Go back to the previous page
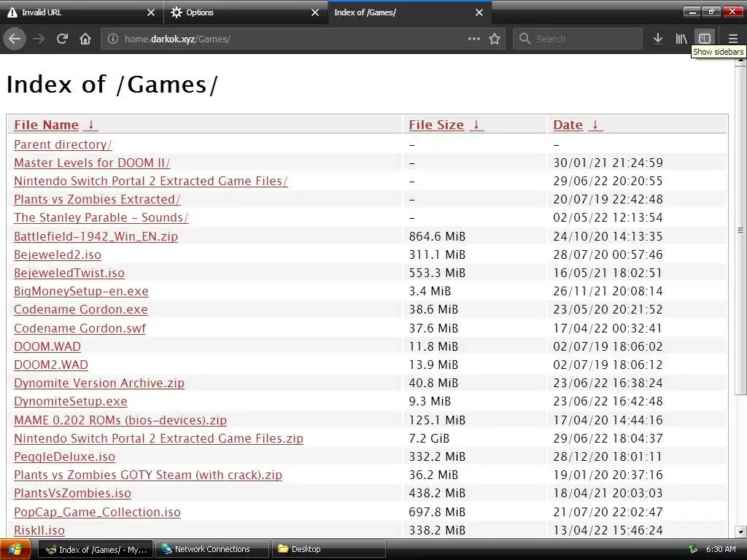 pos(15,39)
